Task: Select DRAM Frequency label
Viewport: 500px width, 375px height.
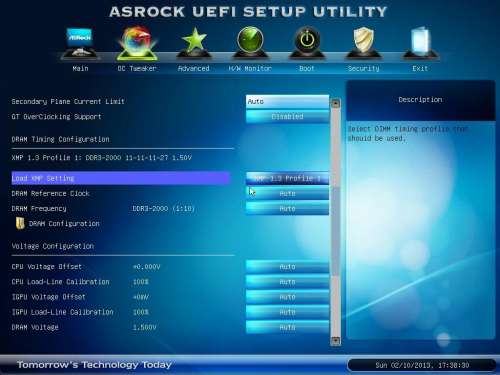Action: (39, 209)
